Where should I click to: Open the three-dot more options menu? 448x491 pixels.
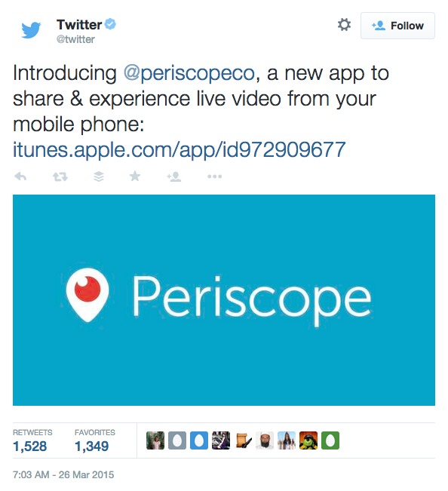click(214, 176)
